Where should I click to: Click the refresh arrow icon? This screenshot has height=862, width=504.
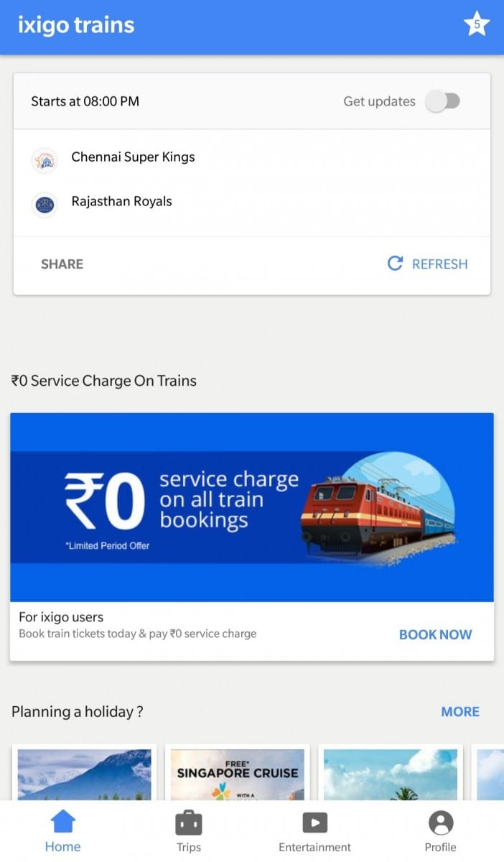click(x=395, y=264)
